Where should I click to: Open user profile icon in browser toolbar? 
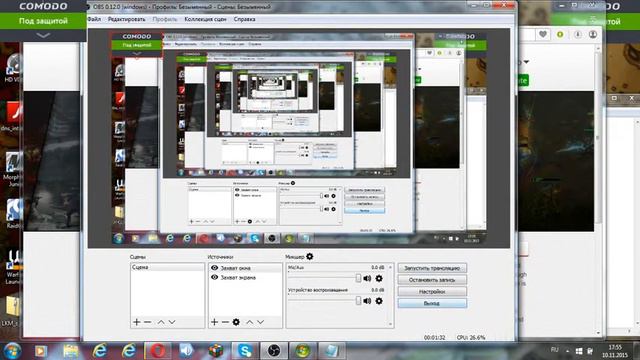[593, 35]
